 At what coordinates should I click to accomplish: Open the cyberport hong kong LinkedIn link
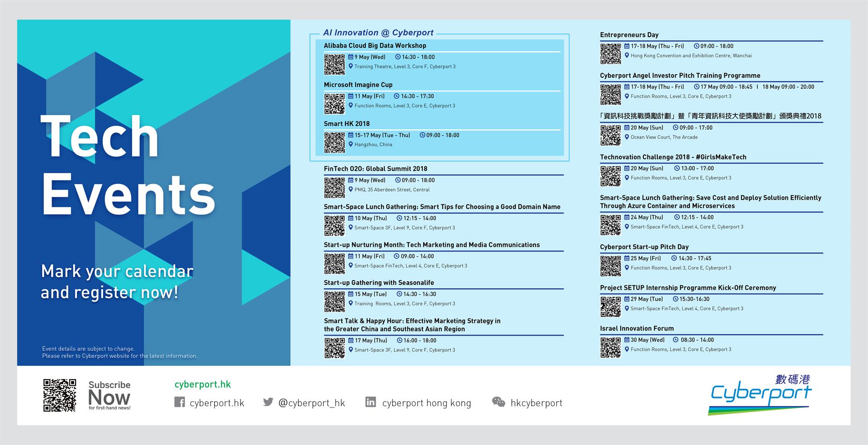coord(426,403)
